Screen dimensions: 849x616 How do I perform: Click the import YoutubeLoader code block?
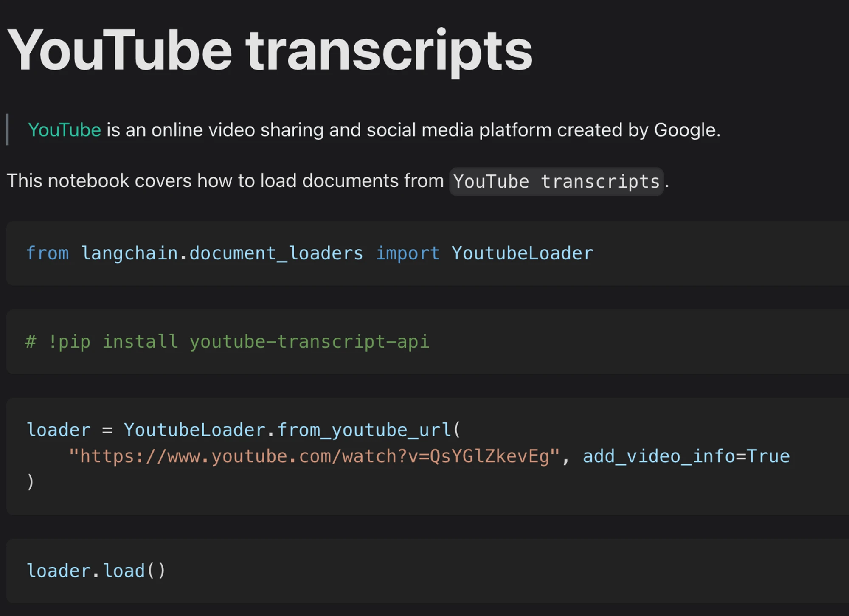[427, 253]
